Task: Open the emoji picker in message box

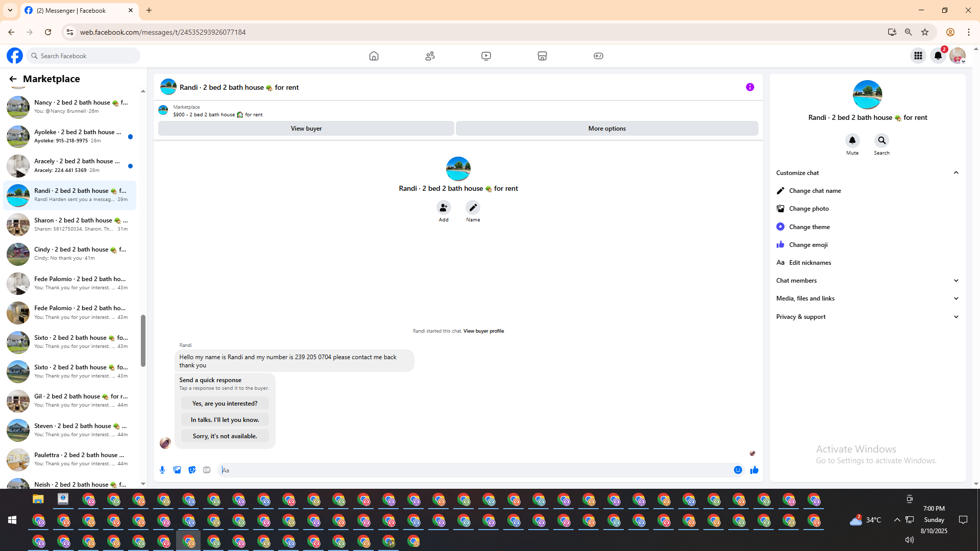Action: coord(738,470)
